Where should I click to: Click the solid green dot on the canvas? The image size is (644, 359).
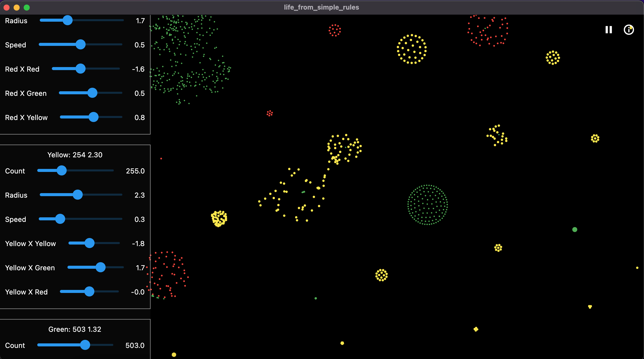click(x=575, y=229)
